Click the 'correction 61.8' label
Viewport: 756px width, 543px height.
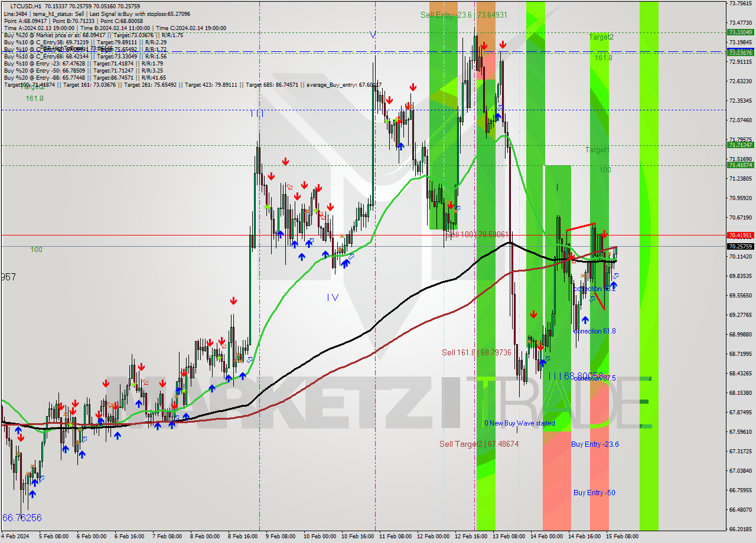[x=594, y=331]
